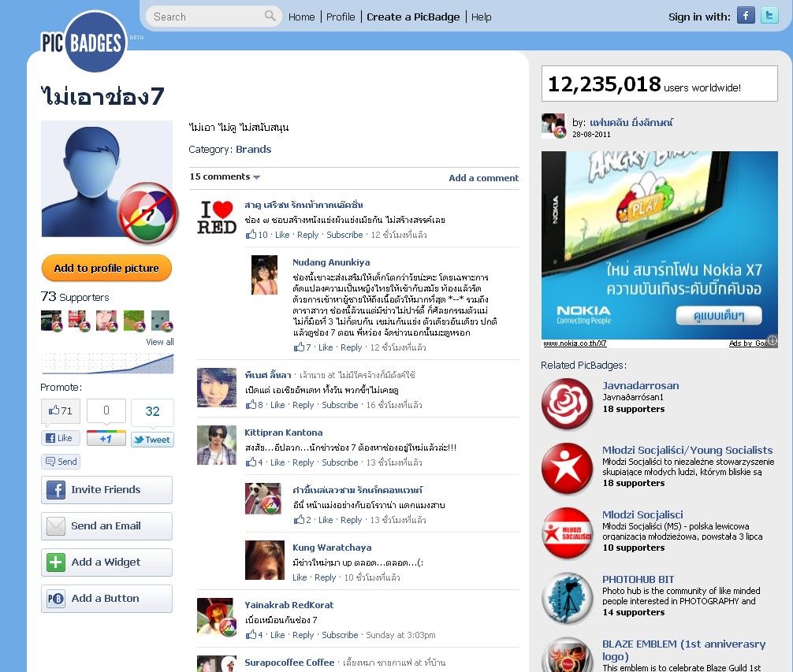The width and height of the screenshot is (793, 672).
Task: Click View all supporters link
Action: pyautogui.click(x=160, y=342)
